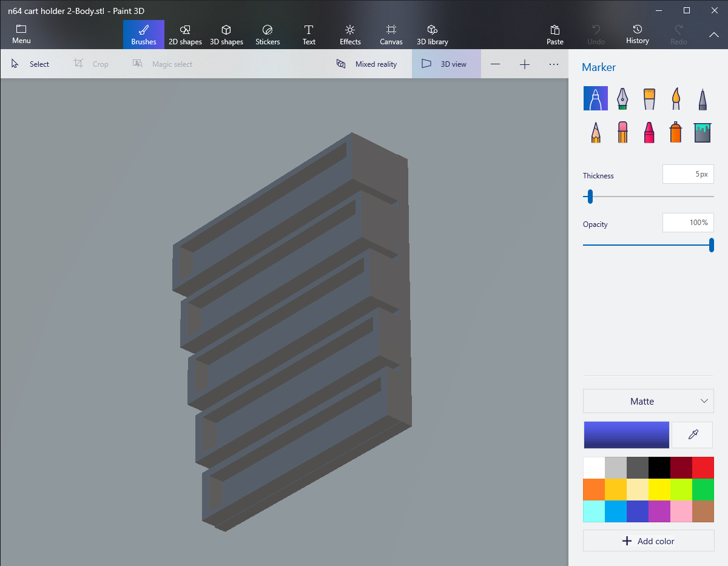
Task: Toggle the 3D view mode
Action: 446,64
